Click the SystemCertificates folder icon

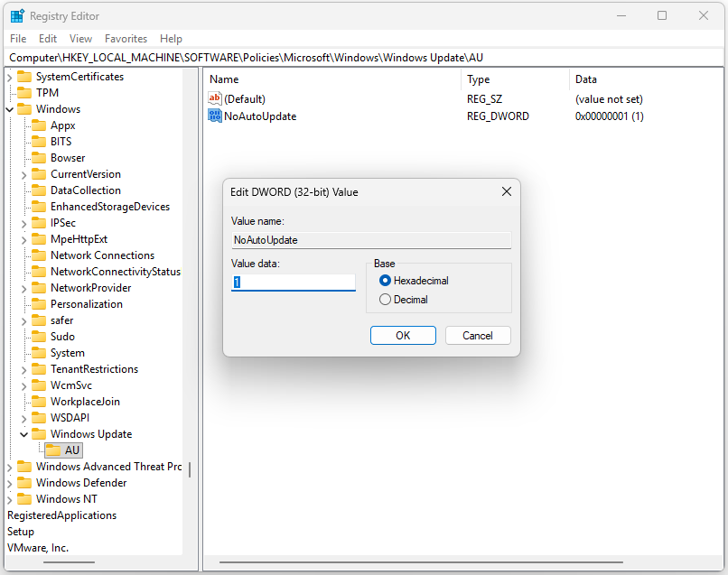click(26, 76)
